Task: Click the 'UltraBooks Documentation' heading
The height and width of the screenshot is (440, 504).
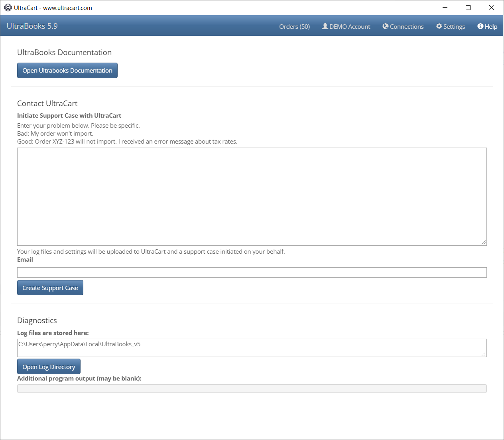Action: click(x=64, y=52)
